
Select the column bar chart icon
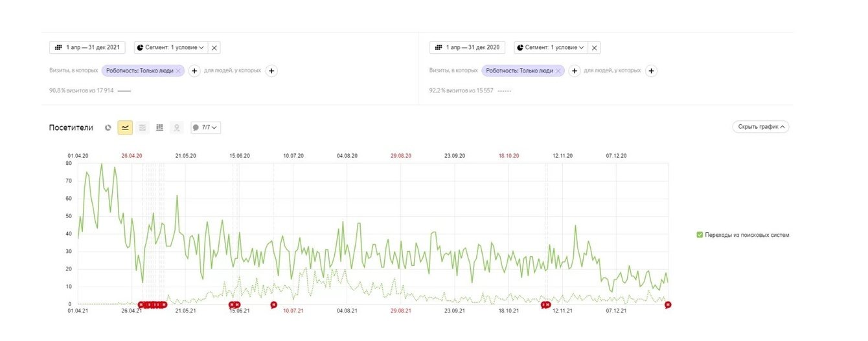click(159, 127)
